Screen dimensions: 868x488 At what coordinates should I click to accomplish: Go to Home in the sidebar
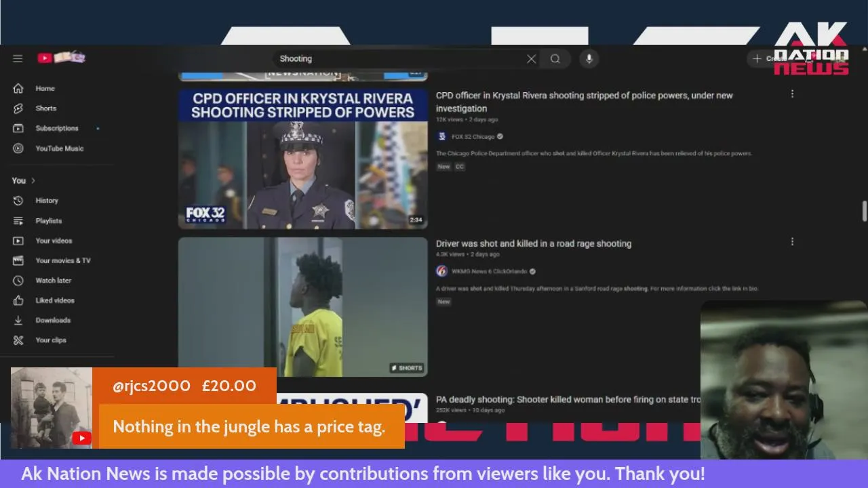[x=45, y=88]
